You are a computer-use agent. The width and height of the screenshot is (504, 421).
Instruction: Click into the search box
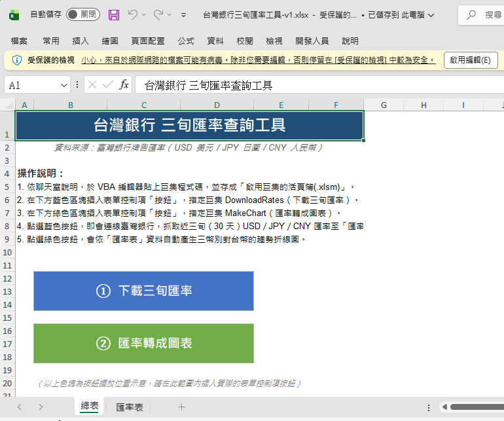(x=481, y=15)
